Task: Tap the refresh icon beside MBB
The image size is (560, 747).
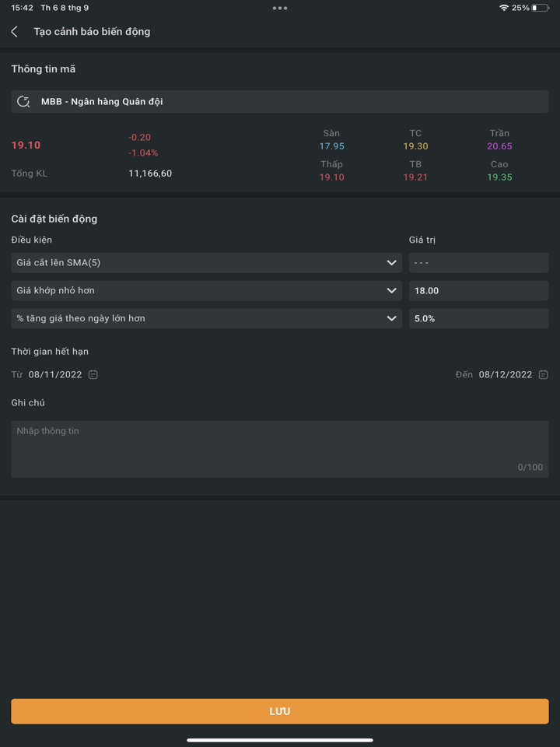Action: click(x=23, y=102)
